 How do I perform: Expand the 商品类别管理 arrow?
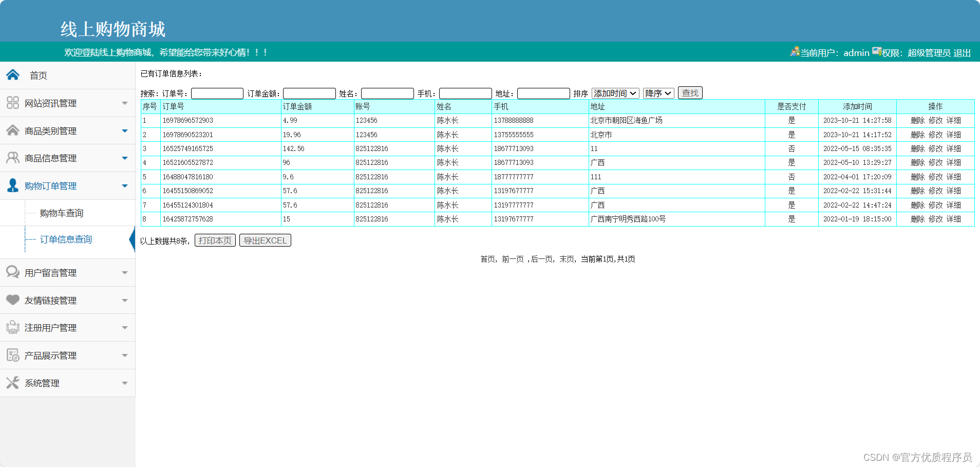pyautogui.click(x=125, y=131)
